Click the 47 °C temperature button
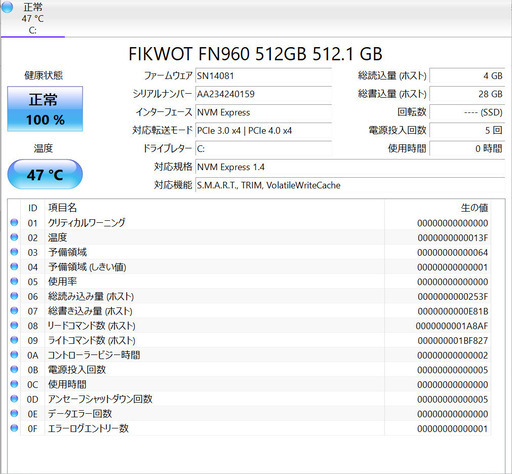The height and width of the screenshot is (474, 512). (45, 174)
